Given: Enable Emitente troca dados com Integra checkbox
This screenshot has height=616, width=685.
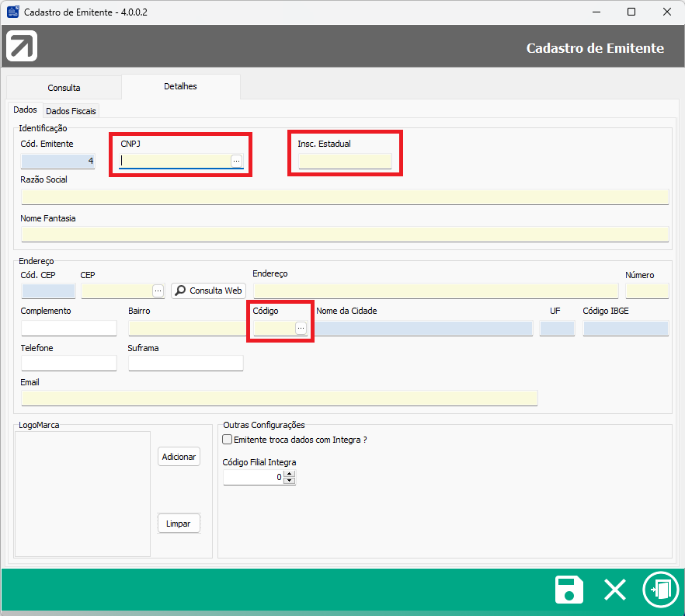Looking at the screenshot, I should 228,440.
